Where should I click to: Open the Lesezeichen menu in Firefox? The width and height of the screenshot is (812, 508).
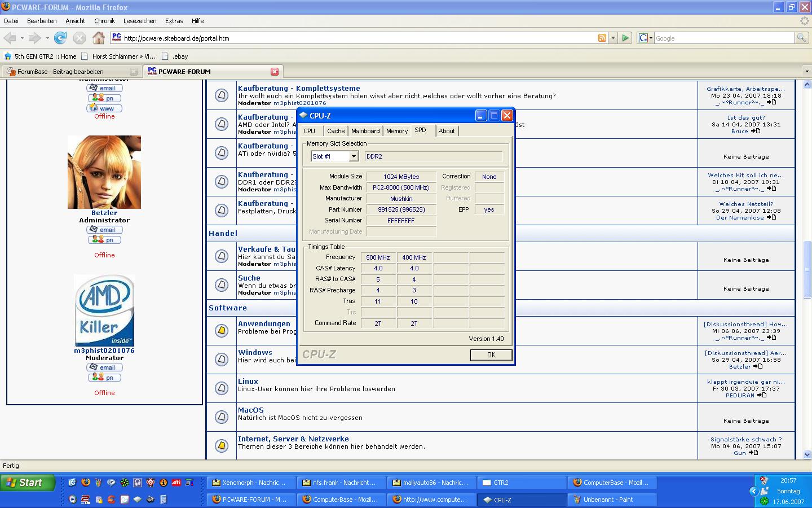(x=140, y=21)
